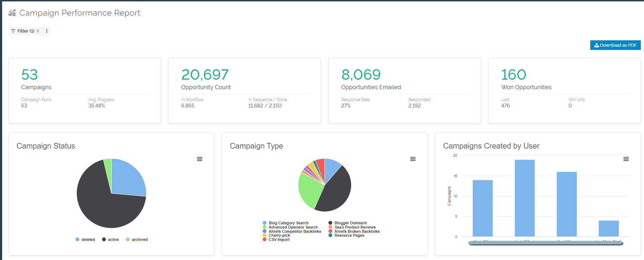644x260 pixels.
Task: Open the Filter (1) control
Action: tap(23, 31)
